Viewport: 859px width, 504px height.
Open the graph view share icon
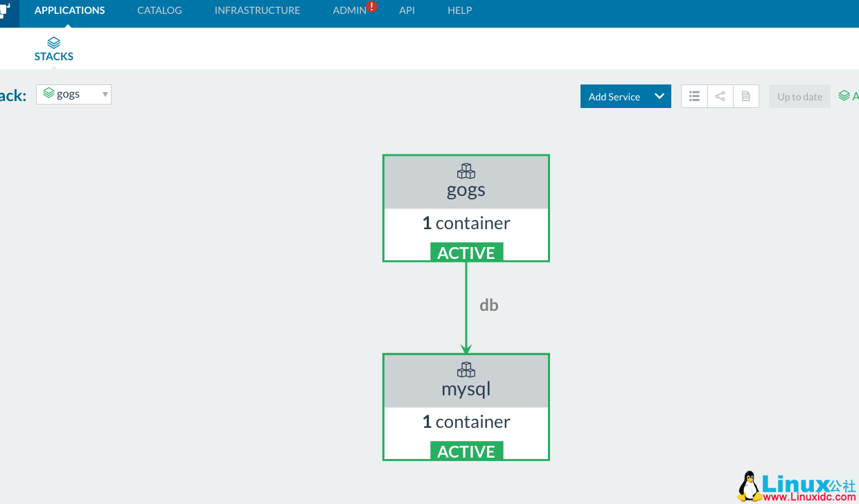coord(720,96)
